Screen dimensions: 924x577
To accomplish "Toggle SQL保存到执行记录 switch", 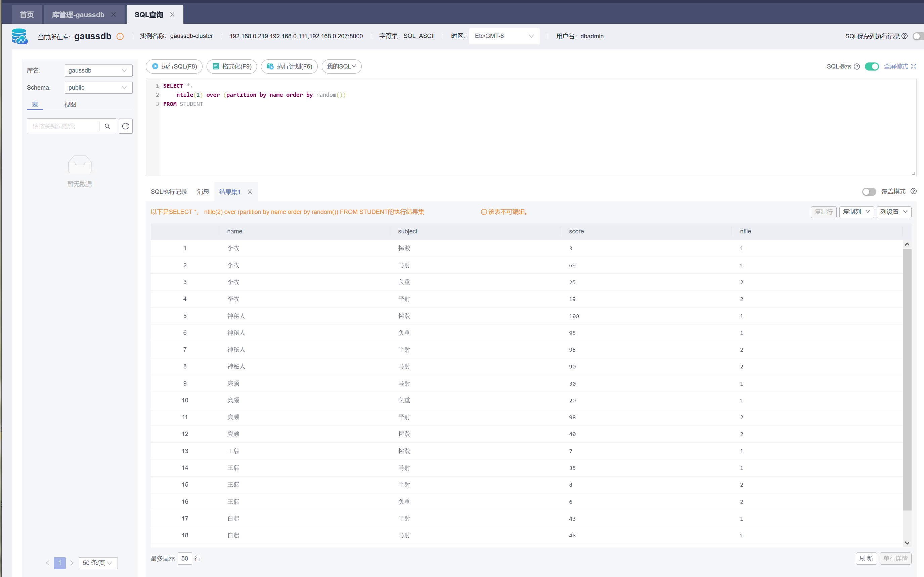I will click(918, 36).
